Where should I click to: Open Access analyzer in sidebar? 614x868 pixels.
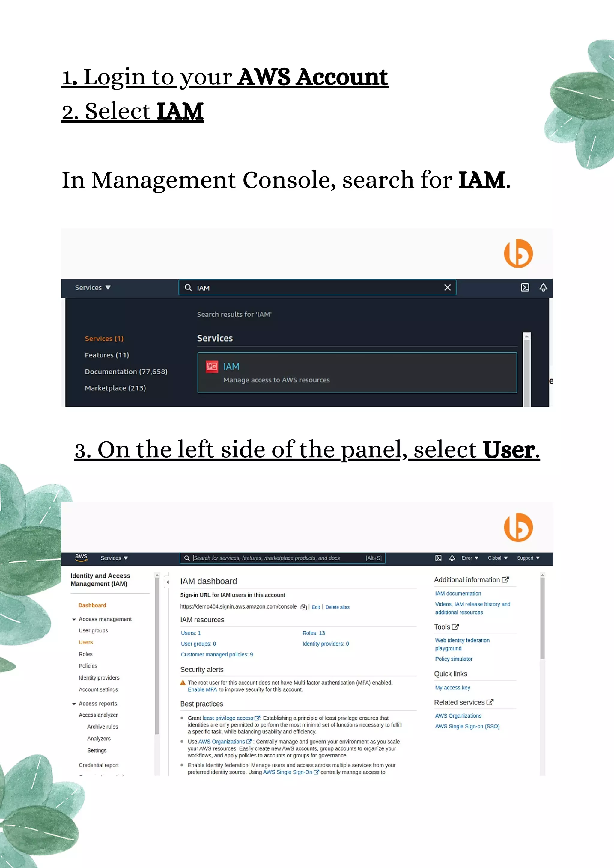[x=98, y=715]
